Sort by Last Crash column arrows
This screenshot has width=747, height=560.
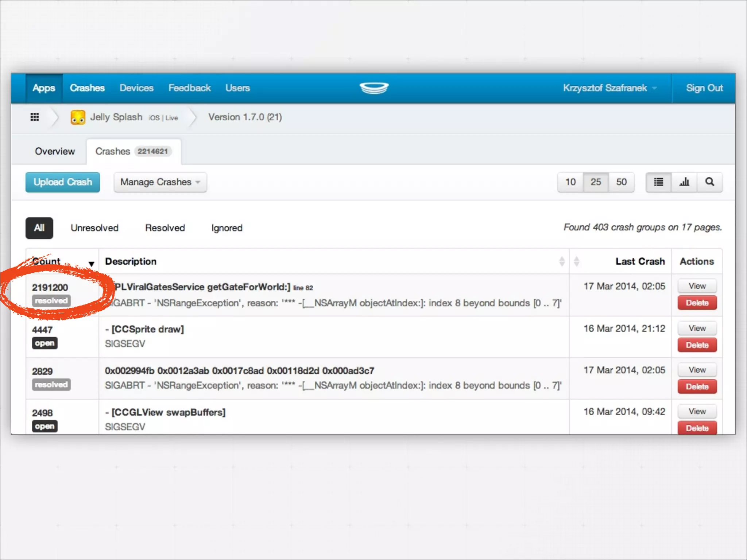click(576, 261)
